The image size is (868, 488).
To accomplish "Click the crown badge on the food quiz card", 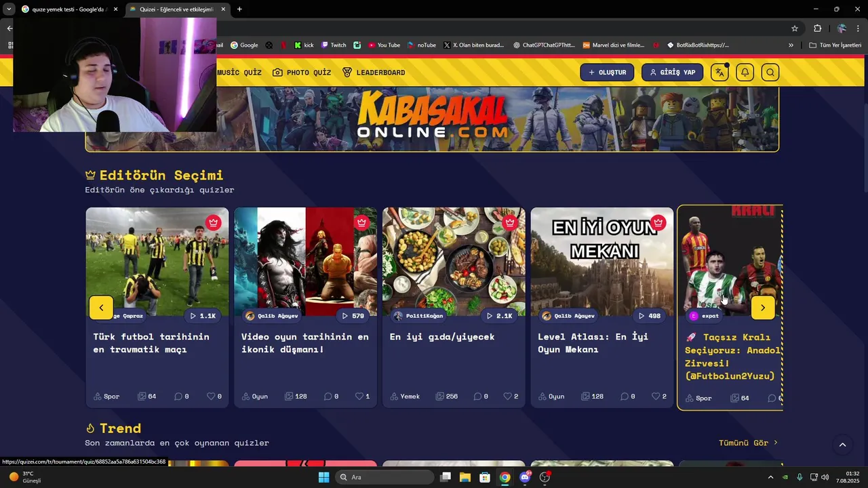I will tap(510, 222).
